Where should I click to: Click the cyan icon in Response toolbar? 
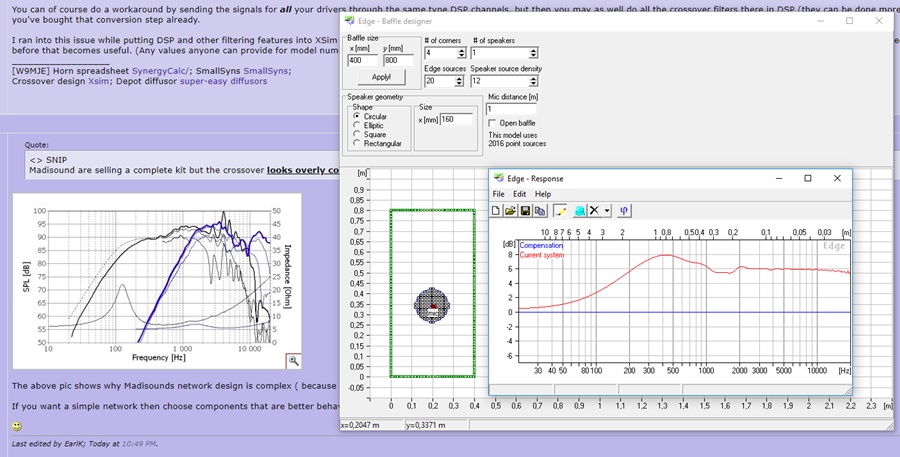tap(580, 211)
